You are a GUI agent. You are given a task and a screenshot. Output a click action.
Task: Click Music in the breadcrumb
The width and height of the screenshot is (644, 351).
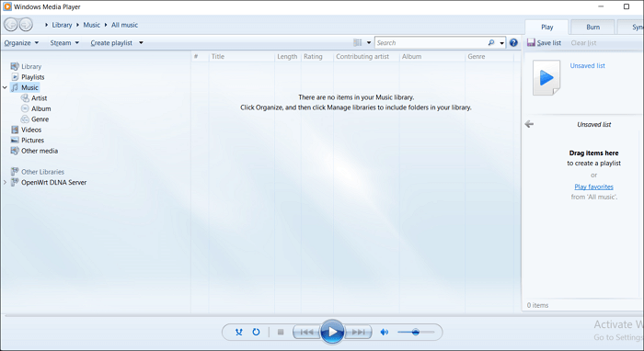pyautogui.click(x=92, y=25)
